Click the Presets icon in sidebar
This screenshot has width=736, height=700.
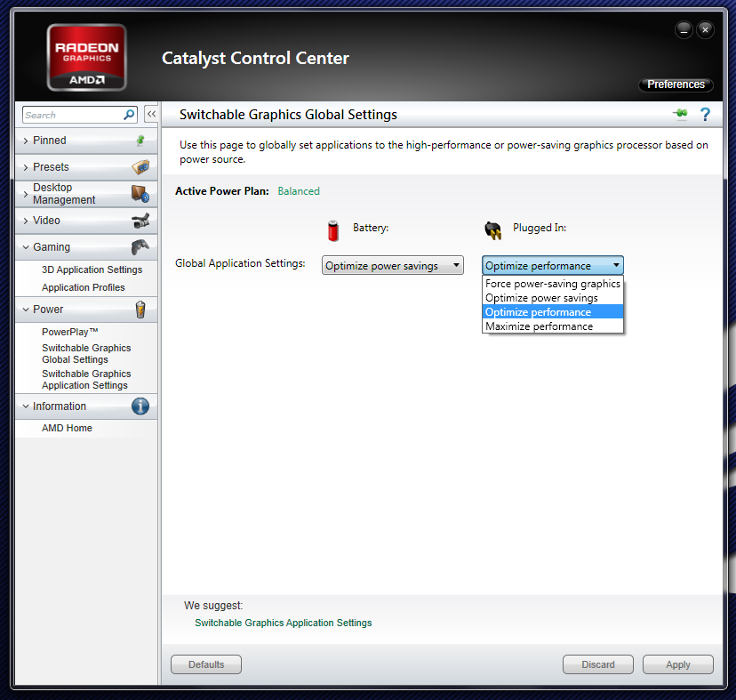click(x=140, y=167)
